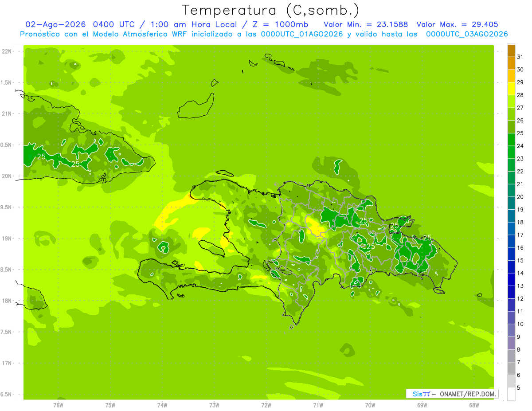
Task: Click the '72W' longitude axis label
Action: 266,405
